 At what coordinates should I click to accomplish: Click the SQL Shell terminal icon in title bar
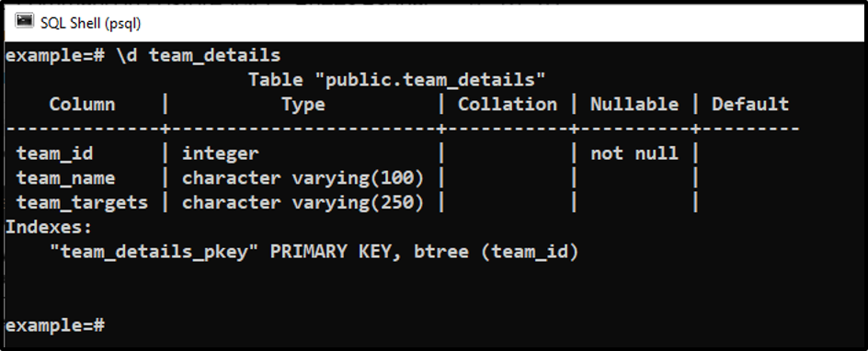pyautogui.click(x=23, y=22)
